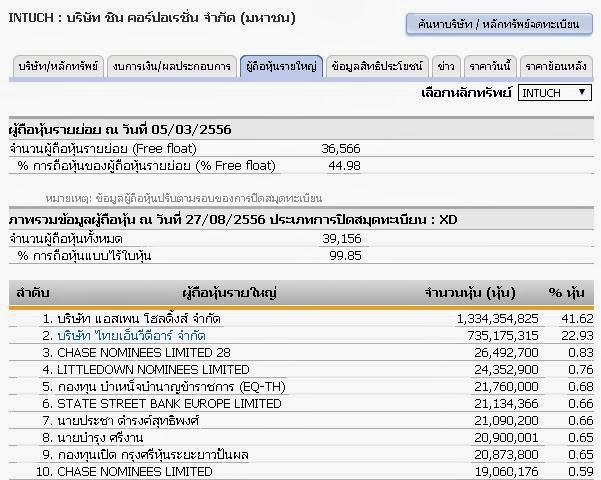The height and width of the screenshot is (480, 601).
Task: Select STATE STREET BANK EUROPE LIMITED
Action: pyautogui.click(x=169, y=404)
